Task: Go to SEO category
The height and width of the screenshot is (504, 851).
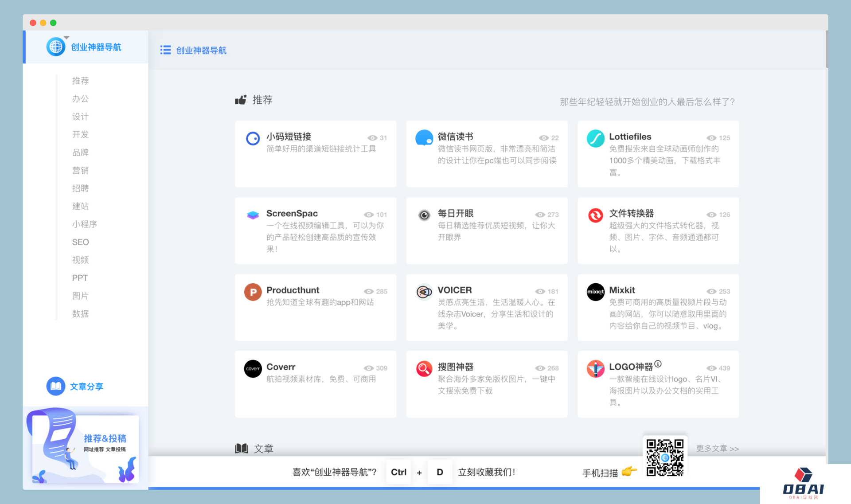Action: pyautogui.click(x=80, y=242)
